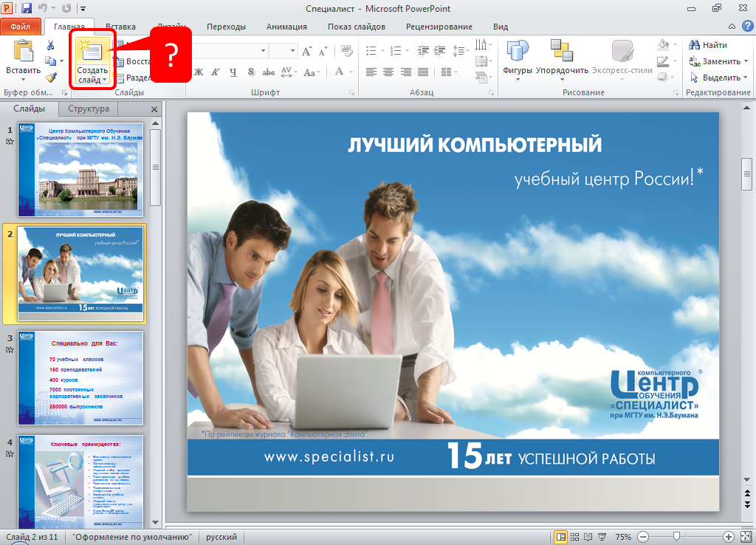
Task: Open the font size combo box
Action: click(284, 51)
